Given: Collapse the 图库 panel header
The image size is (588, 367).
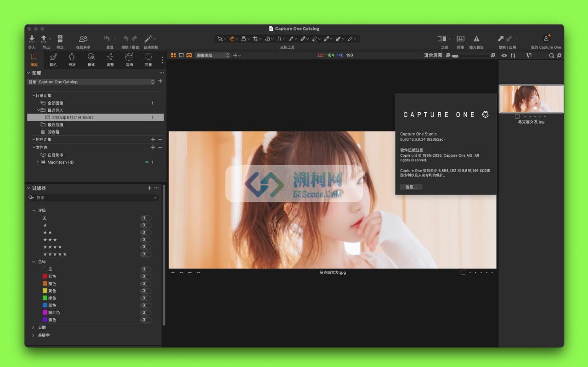Looking at the screenshot, I should (x=28, y=73).
